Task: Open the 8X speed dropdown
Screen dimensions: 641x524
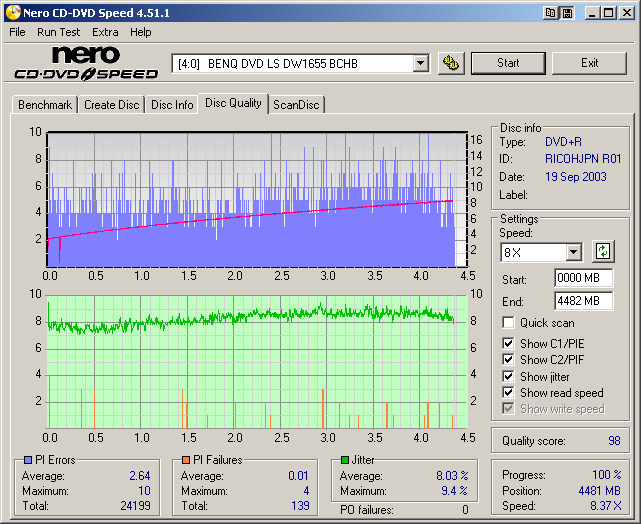Action: pyautogui.click(x=574, y=252)
